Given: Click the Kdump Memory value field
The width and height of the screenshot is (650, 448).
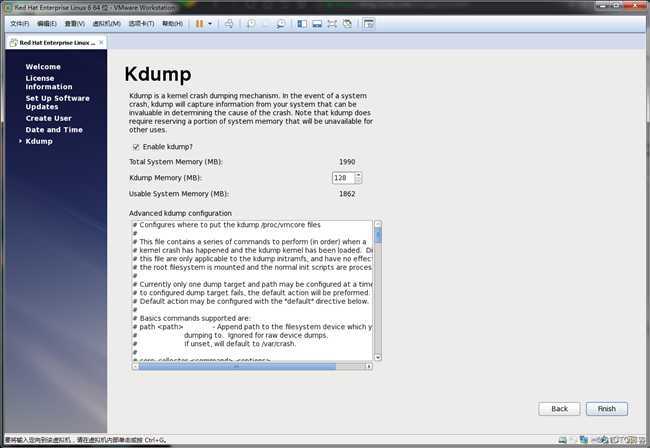Looking at the screenshot, I should tap(343, 178).
